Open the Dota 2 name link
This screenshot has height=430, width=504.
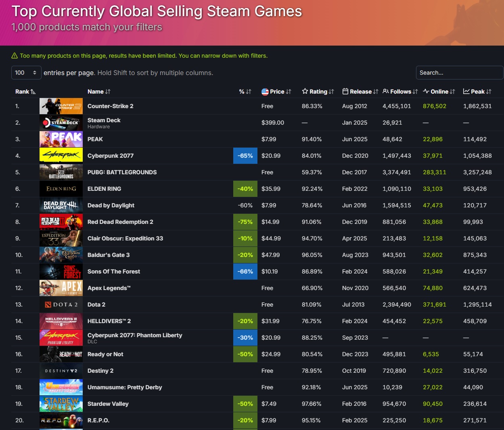96,305
